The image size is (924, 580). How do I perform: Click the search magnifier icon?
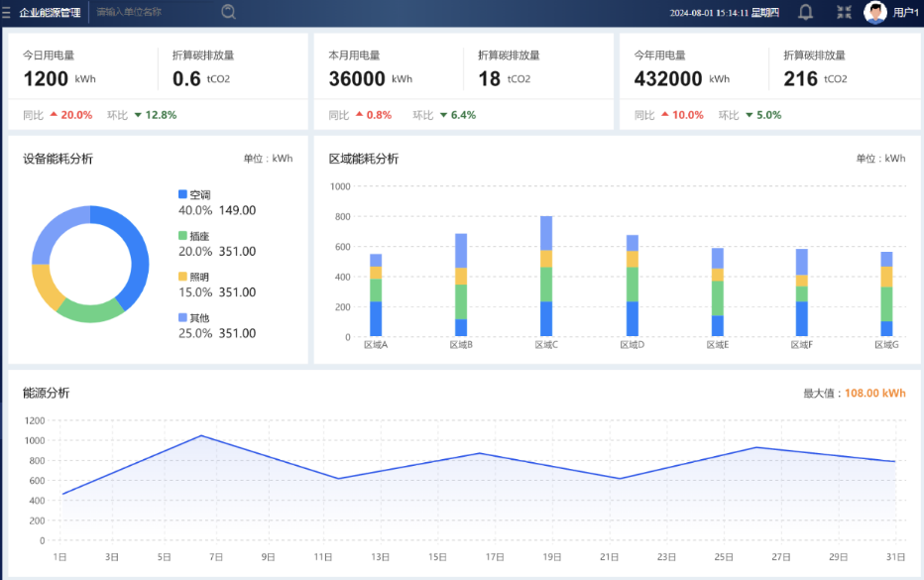point(228,12)
